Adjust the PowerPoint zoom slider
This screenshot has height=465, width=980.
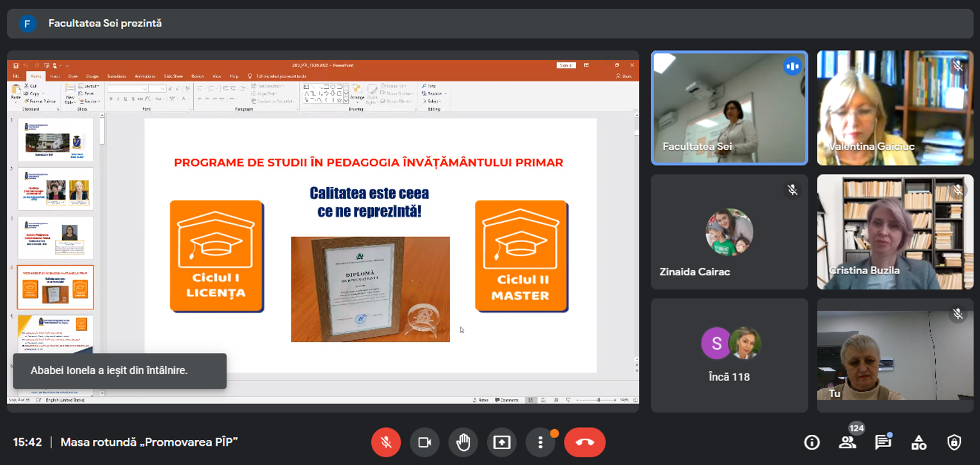click(x=598, y=400)
